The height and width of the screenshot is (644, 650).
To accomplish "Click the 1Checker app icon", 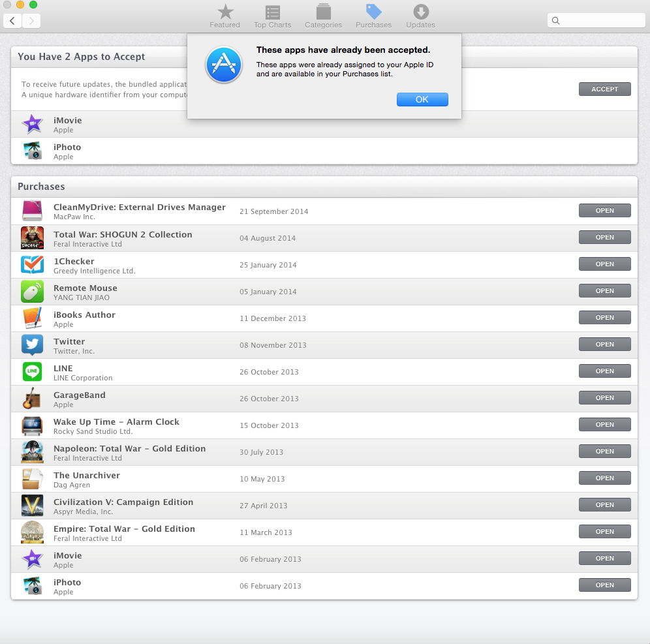I will click(x=33, y=264).
